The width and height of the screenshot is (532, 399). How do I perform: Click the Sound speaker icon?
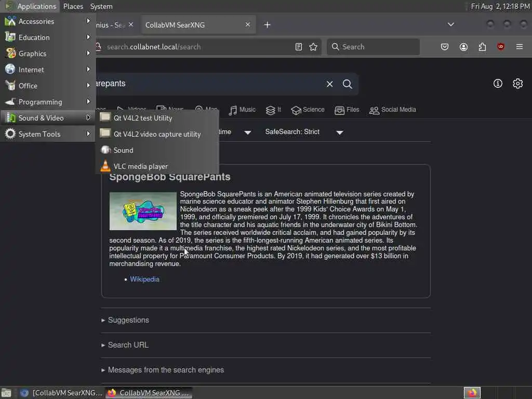(105, 150)
